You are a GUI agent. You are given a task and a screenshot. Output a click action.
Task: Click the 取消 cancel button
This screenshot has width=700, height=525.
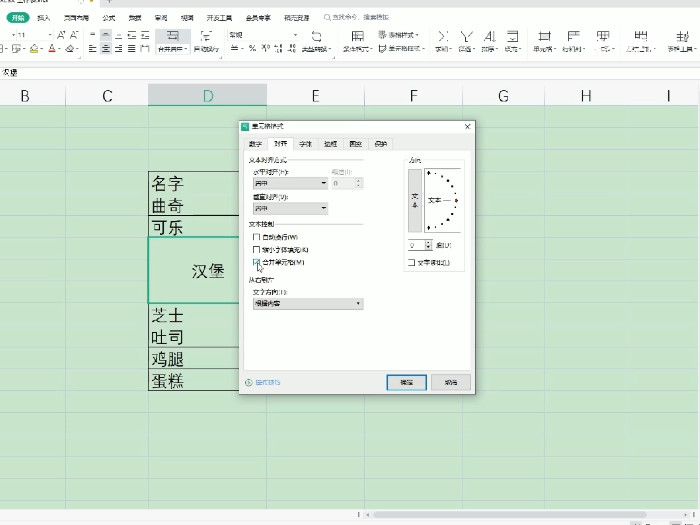point(451,383)
